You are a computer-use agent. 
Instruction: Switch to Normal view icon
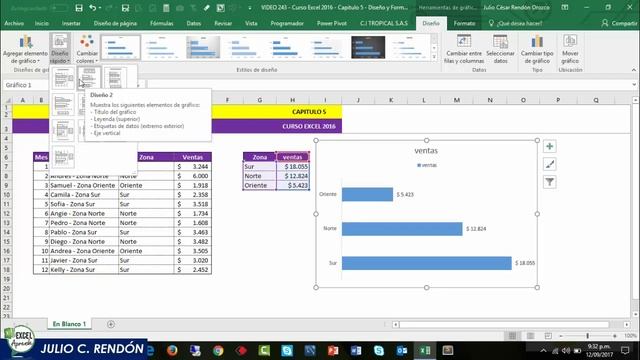512,336
